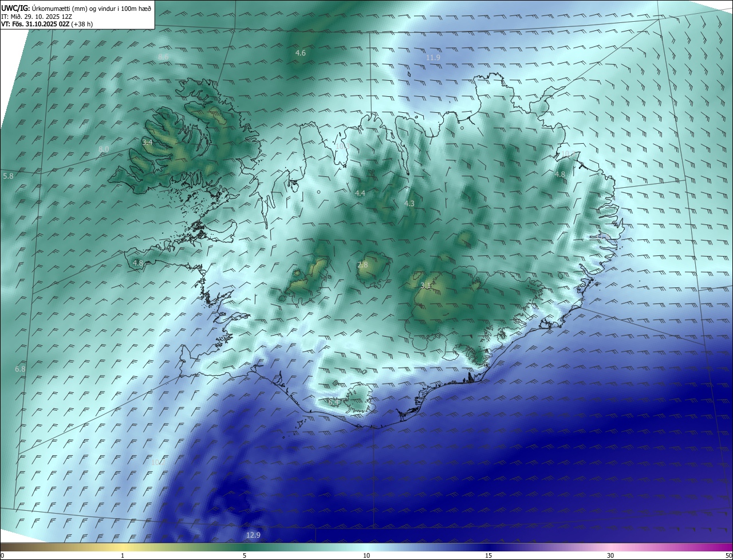Click the 8.6 value label on the map

(163, 57)
